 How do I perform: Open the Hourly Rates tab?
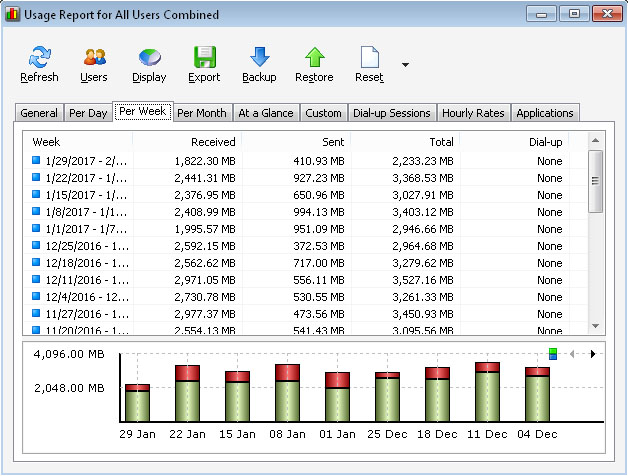473,113
